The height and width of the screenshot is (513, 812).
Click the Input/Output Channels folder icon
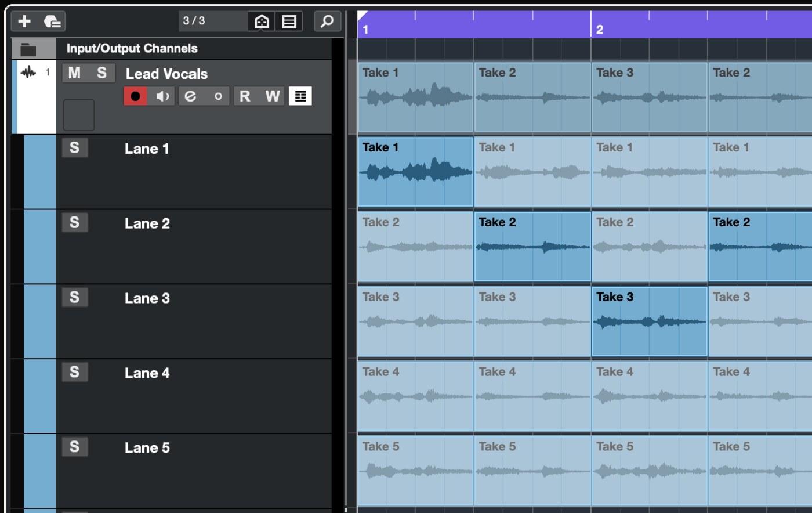(x=28, y=49)
